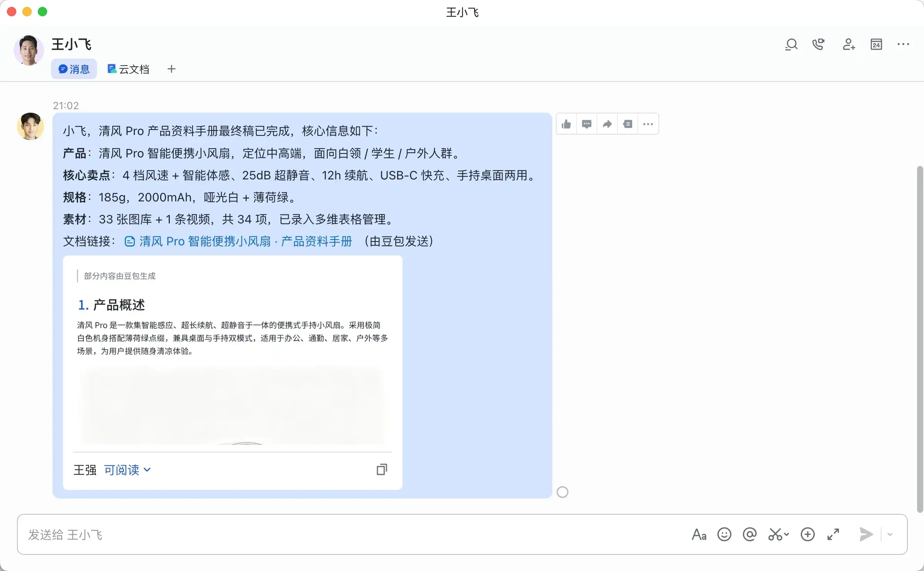Image resolution: width=924 pixels, height=571 pixels.
Task: Forward the message with the arrow icon
Action: [607, 124]
